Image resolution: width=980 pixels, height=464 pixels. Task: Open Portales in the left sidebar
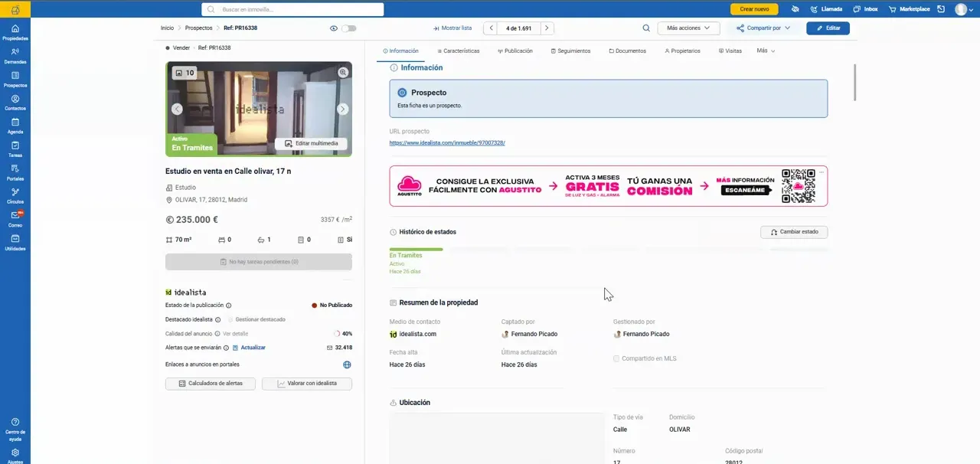point(15,173)
